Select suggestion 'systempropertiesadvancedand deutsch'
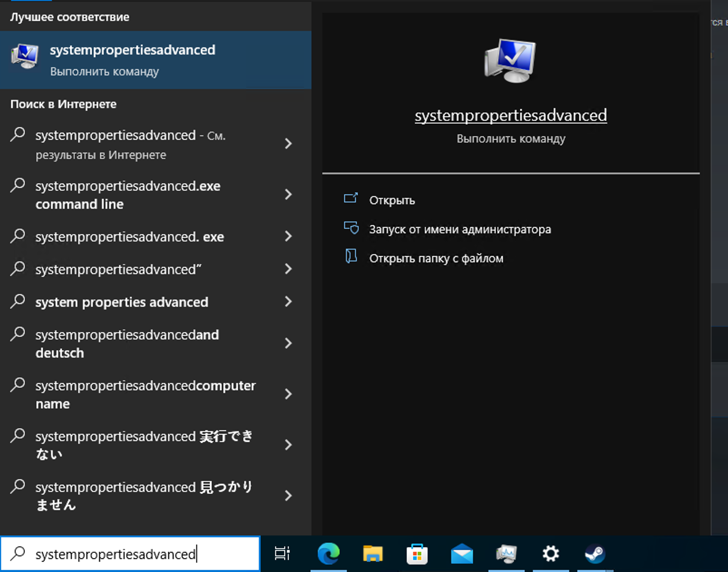This screenshot has height=572, width=728. 156,344
